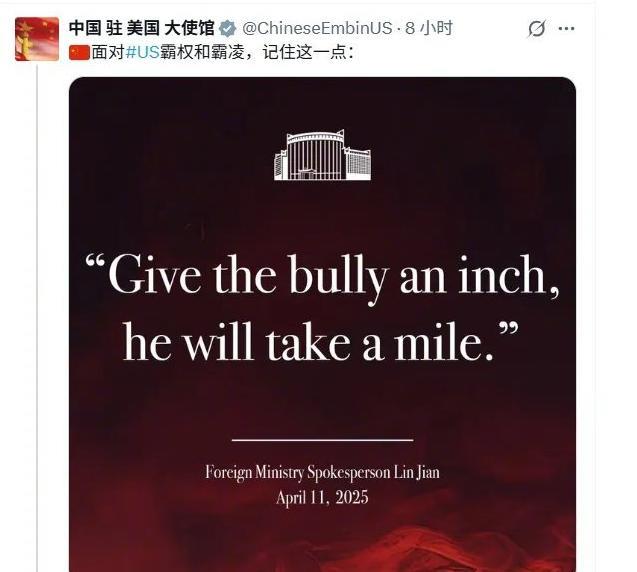Open the dark red quote image
The height and width of the screenshot is (572, 637).
(323, 324)
